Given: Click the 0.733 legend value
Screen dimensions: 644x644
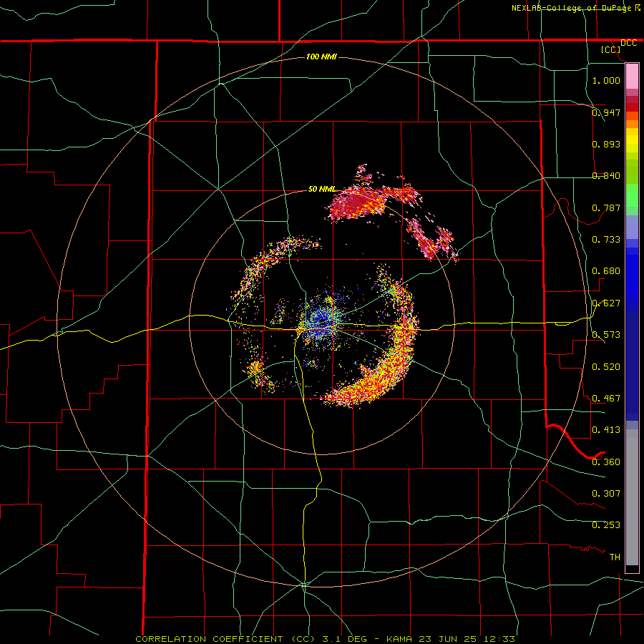Looking at the screenshot, I should (x=606, y=239).
